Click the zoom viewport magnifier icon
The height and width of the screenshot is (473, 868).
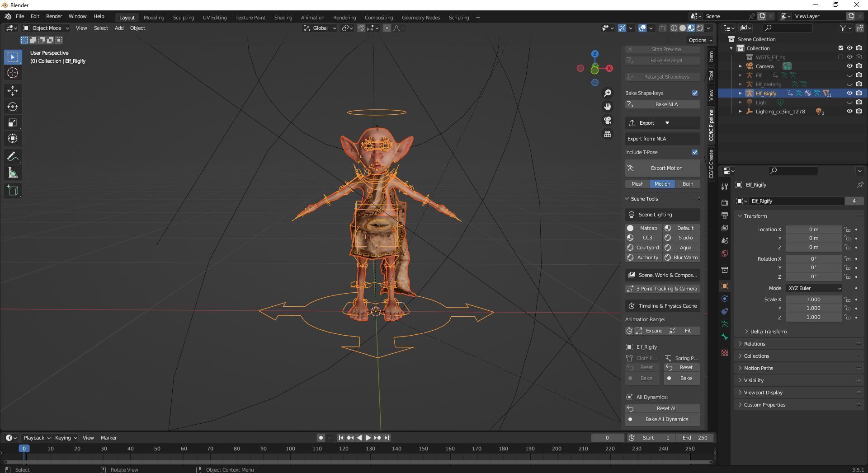[x=608, y=93]
